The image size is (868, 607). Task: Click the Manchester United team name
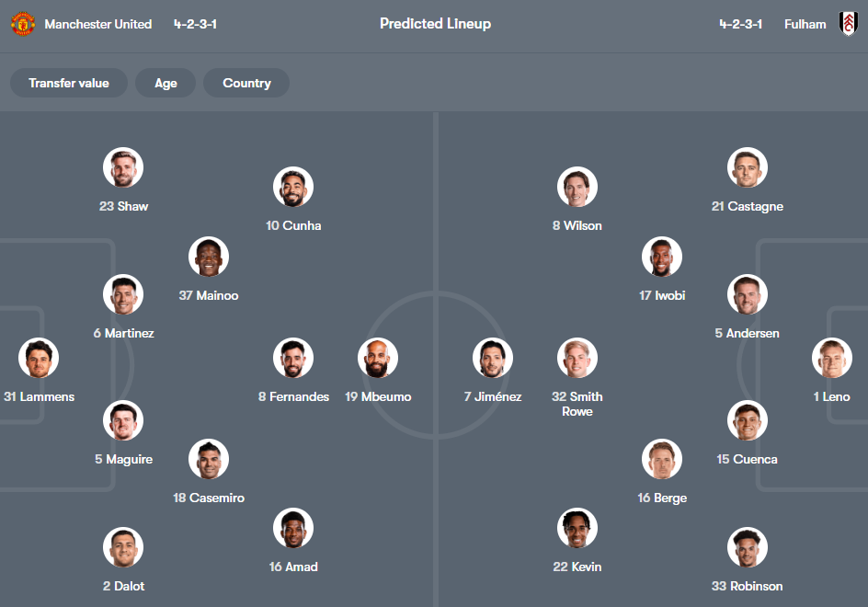pyautogui.click(x=101, y=24)
